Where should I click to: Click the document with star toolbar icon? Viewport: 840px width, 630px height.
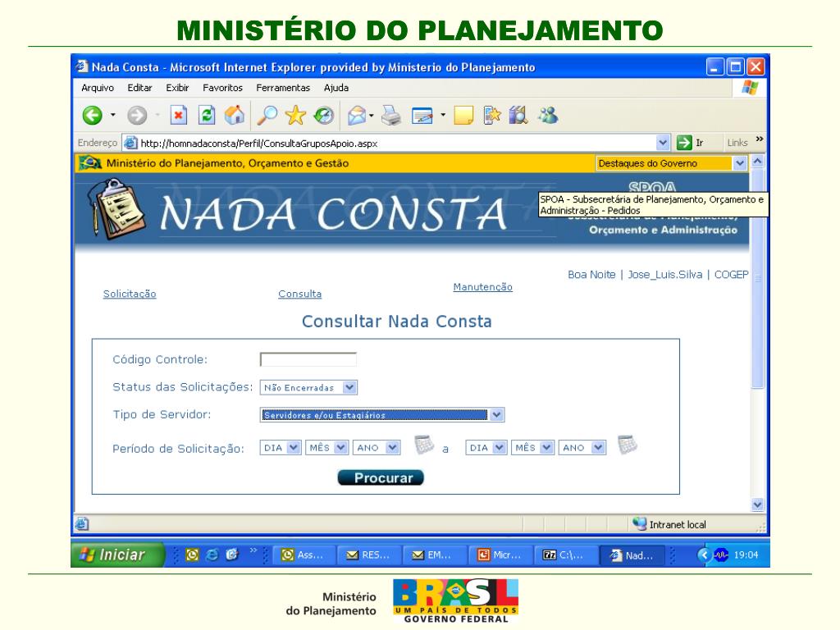click(492, 115)
